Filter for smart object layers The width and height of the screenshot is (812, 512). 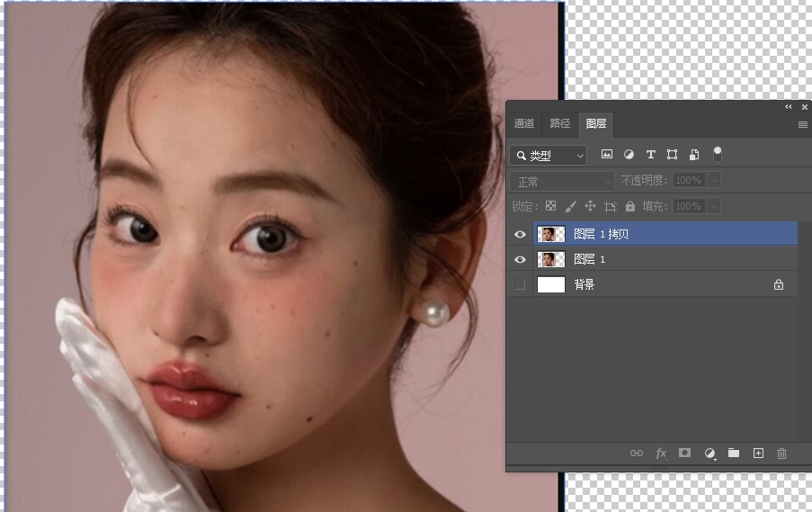(694, 155)
